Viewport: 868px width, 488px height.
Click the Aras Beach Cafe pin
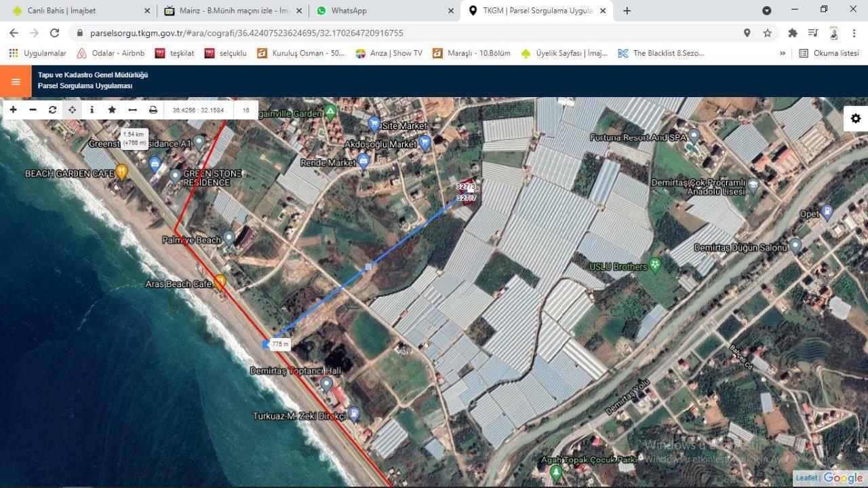[220, 282]
